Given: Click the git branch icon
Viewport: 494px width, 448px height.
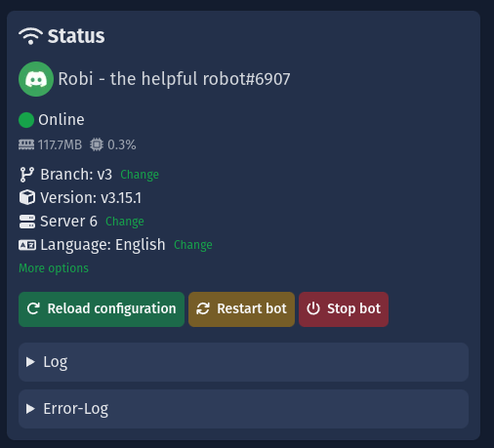Looking at the screenshot, I should (26, 175).
